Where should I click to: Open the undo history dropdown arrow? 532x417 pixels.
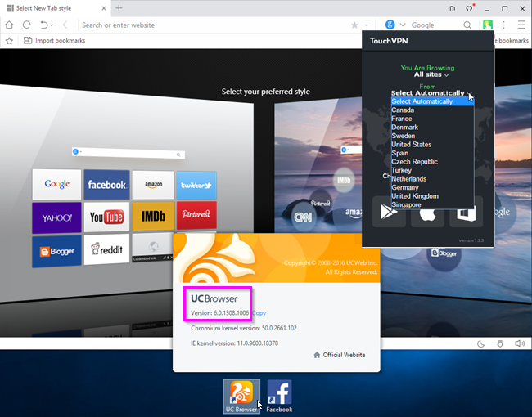(52, 25)
